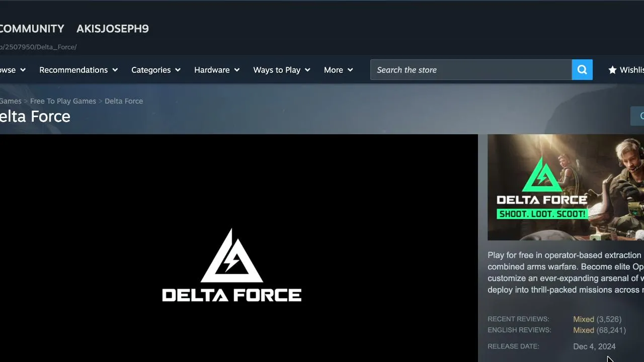
Task: Click the Wishlist star icon
Action: pos(612,70)
